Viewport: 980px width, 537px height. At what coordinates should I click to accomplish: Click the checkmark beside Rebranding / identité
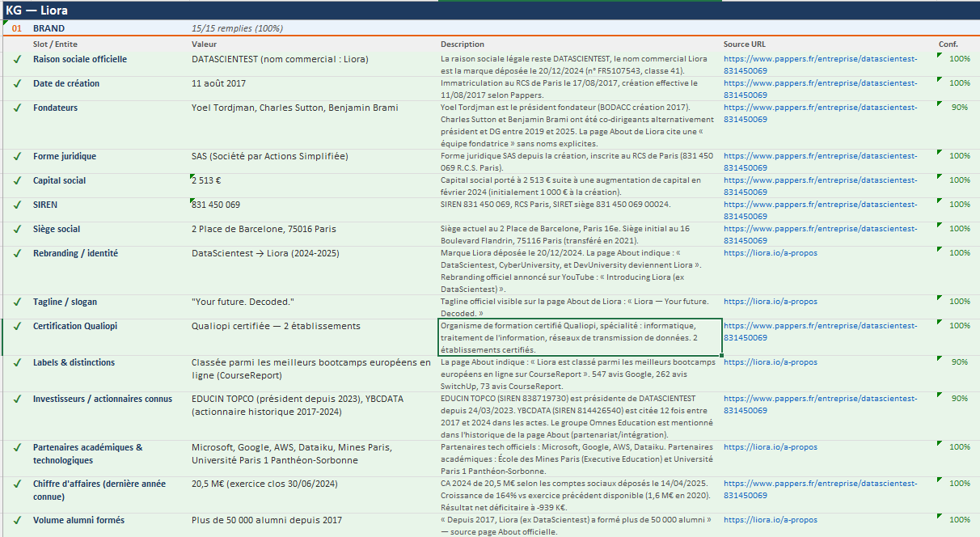point(16,253)
